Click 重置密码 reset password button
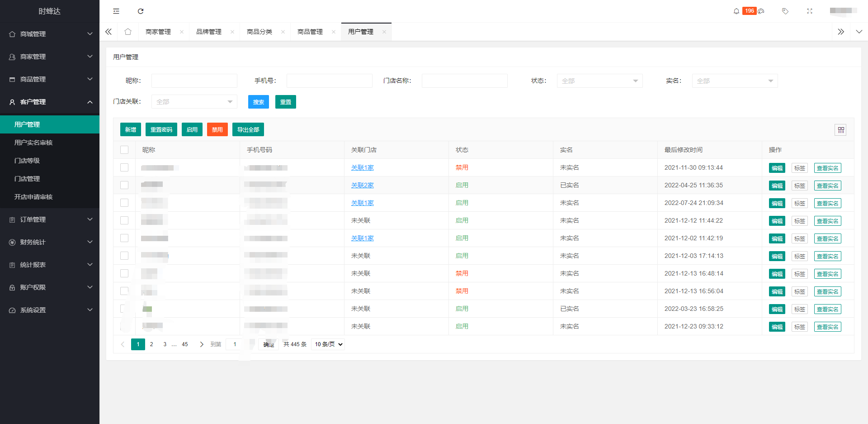Viewport: 868px width, 424px height. [161, 129]
